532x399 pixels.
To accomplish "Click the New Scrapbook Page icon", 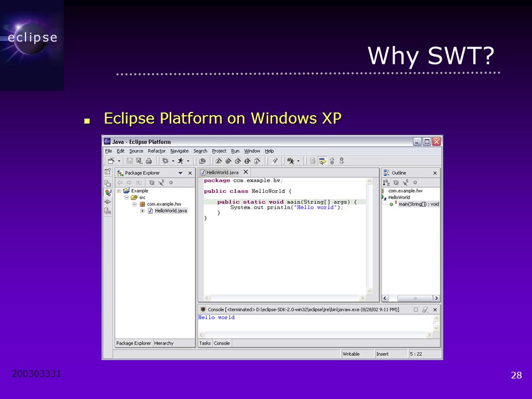I will (257, 161).
